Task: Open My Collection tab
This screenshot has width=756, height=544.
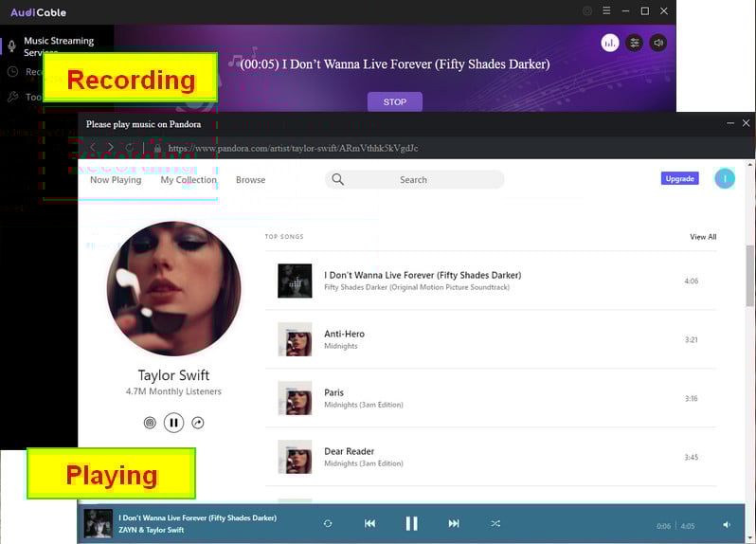Action: [x=189, y=180]
